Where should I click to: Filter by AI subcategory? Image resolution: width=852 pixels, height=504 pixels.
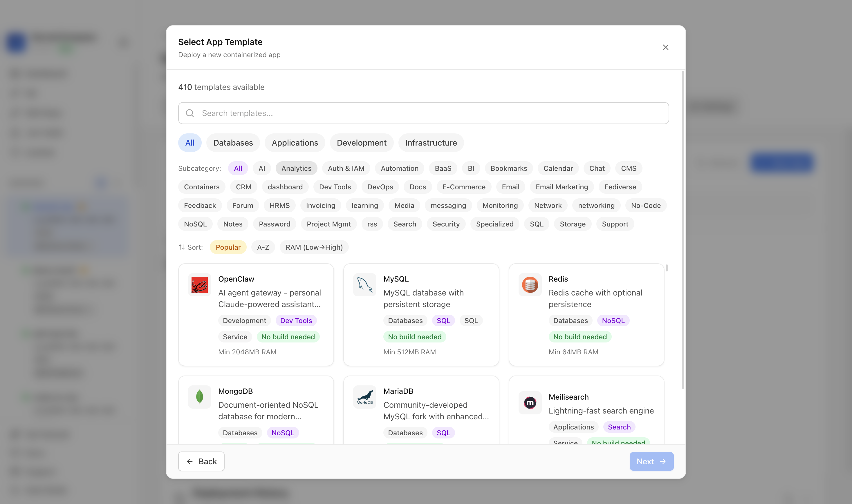click(x=262, y=168)
